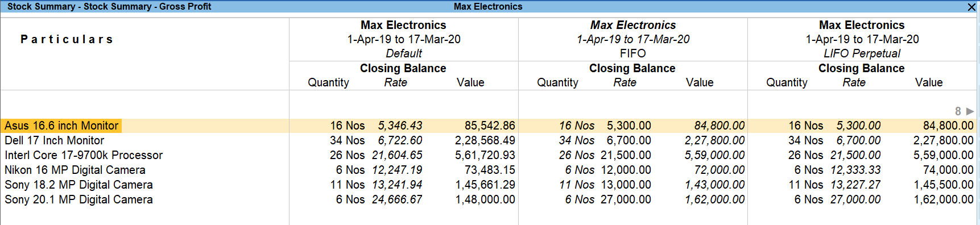Click Asus Default rate 5,346.43
980x225 pixels.
tap(400, 126)
